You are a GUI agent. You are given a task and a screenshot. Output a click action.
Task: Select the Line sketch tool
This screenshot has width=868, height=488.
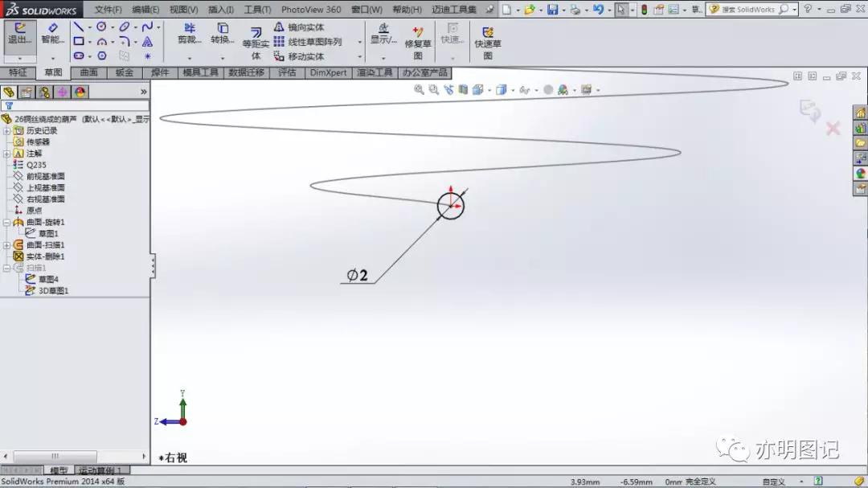79,27
